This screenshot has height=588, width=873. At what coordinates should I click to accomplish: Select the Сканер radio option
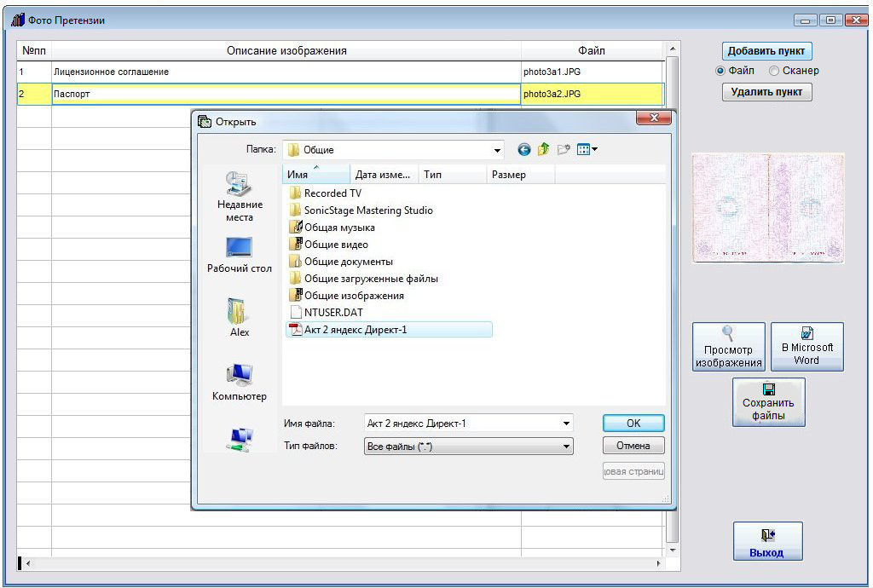[774, 71]
